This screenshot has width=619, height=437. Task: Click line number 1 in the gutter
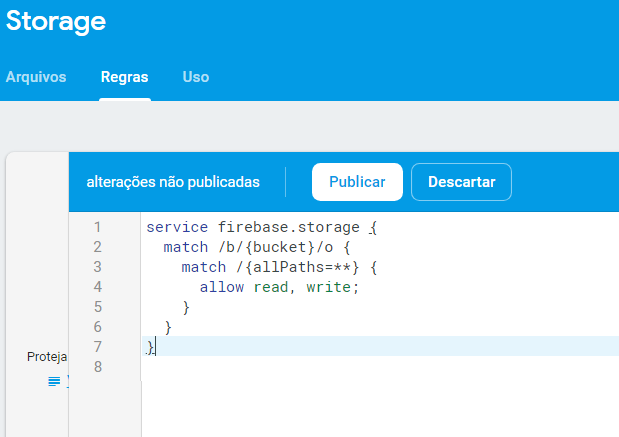coord(98,227)
